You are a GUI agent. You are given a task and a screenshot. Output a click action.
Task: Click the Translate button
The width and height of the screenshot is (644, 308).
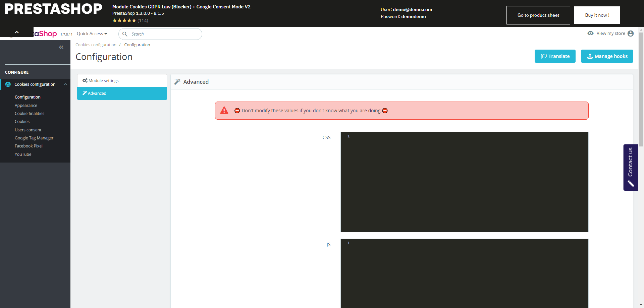click(555, 56)
